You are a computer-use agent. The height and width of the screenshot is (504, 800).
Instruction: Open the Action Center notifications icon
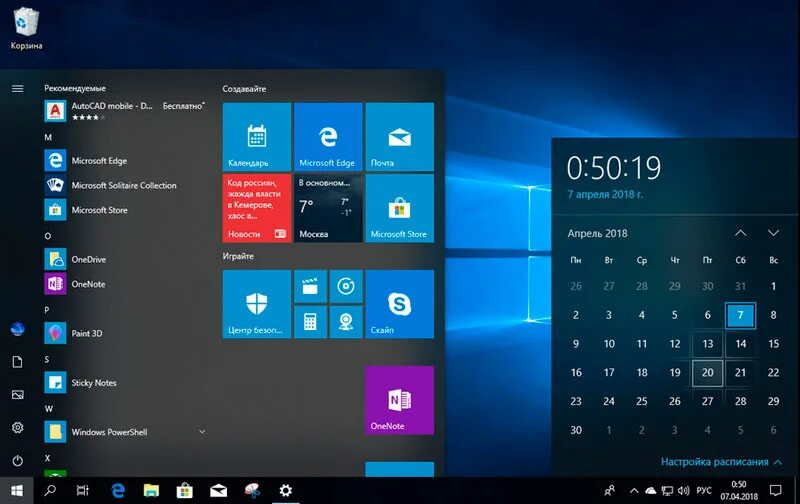(x=776, y=491)
